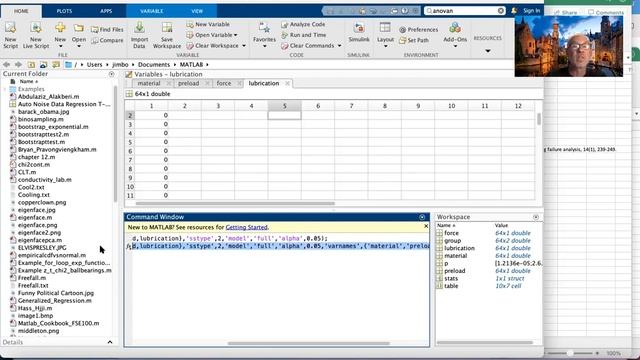The width and height of the screenshot is (640, 360).
Task: Open Preferences
Action: (x=418, y=29)
